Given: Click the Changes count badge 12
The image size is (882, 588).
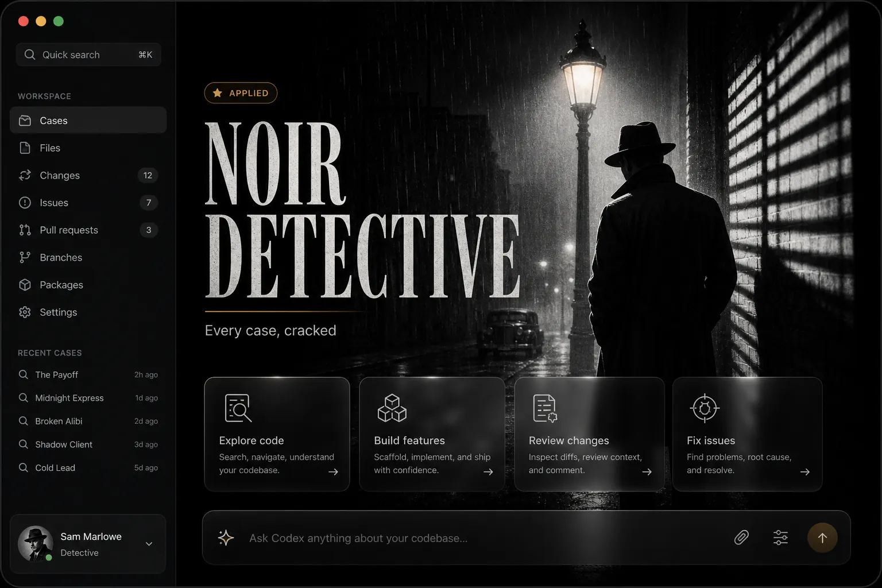Looking at the screenshot, I should [148, 176].
